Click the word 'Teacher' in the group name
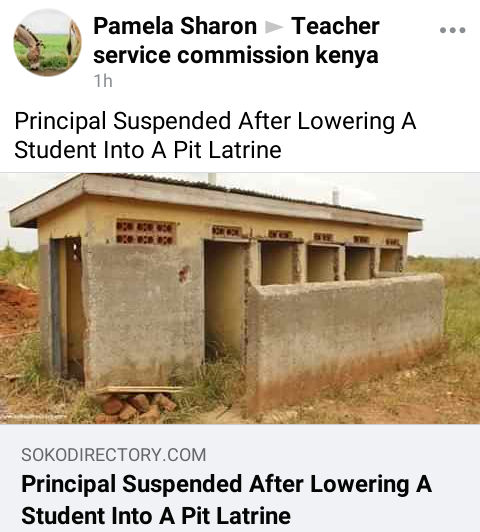Image resolution: width=480 pixels, height=532 pixels. coord(335,26)
